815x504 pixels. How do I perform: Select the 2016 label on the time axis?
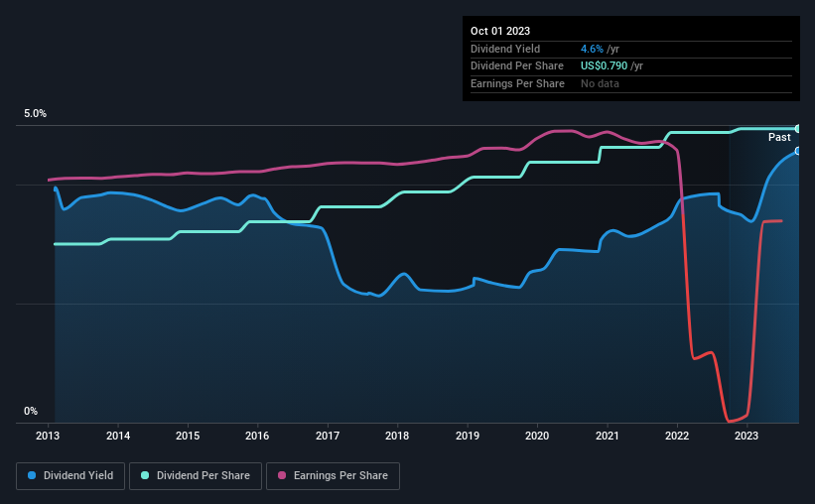tap(257, 436)
